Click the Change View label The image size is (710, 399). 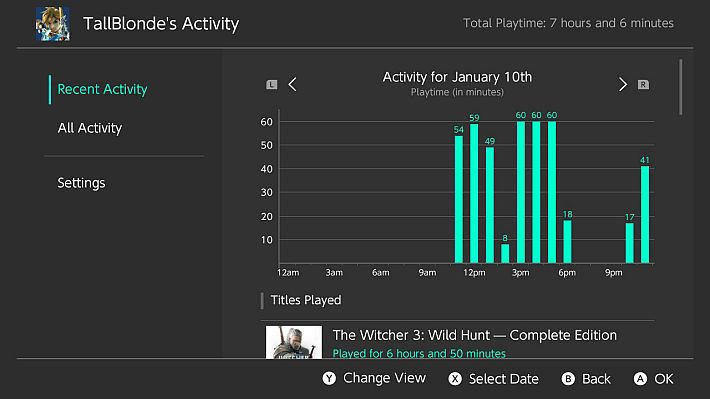pyautogui.click(x=384, y=378)
